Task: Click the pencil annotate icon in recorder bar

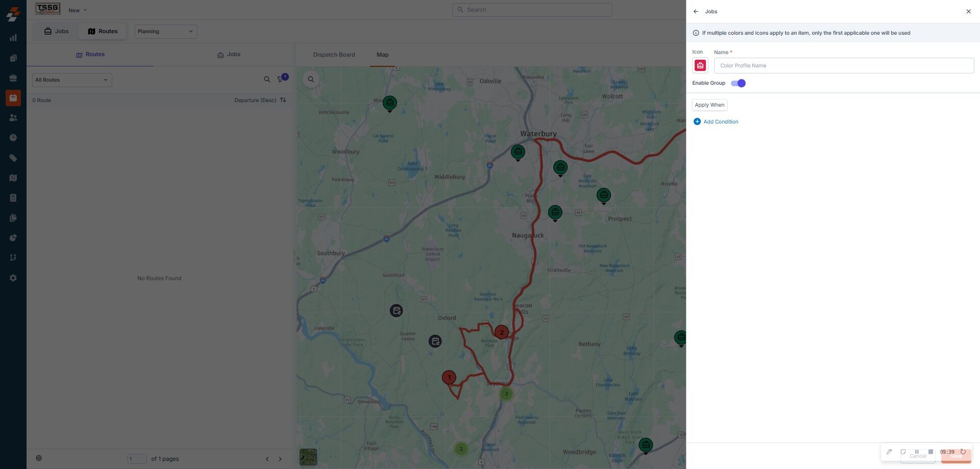Action: [889, 452]
